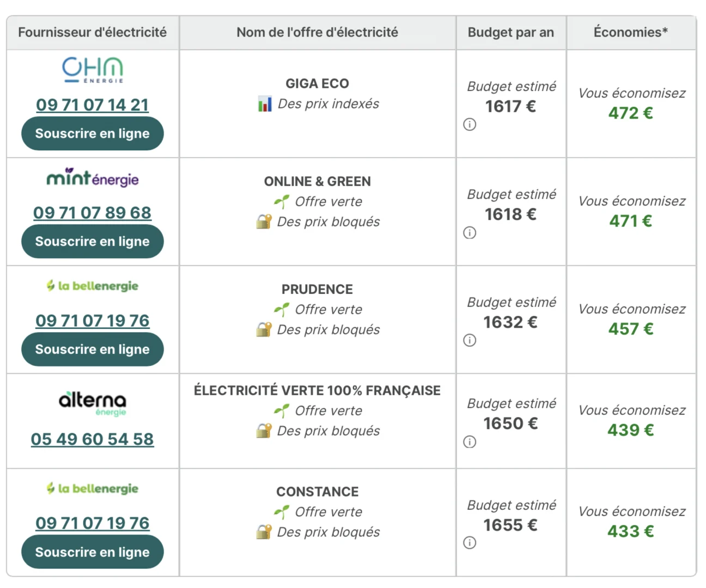This screenshot has height=588, width=706.
Task: Click the la bellenergie logo in the PRUDENCE row
Action: (92, 286)
